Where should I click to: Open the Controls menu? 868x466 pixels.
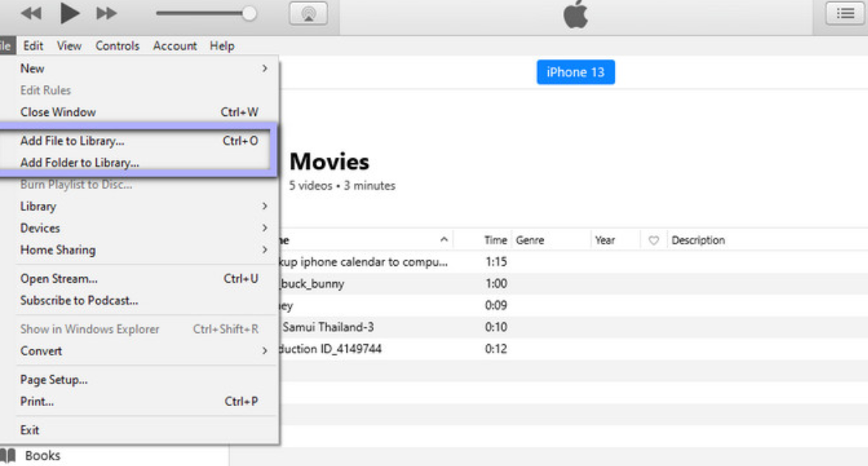coord(117,46)
